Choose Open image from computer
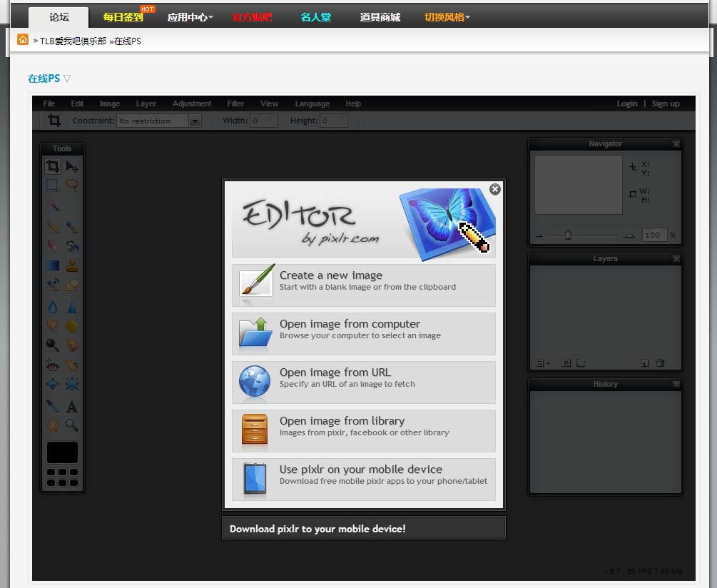 click(364, 334)
